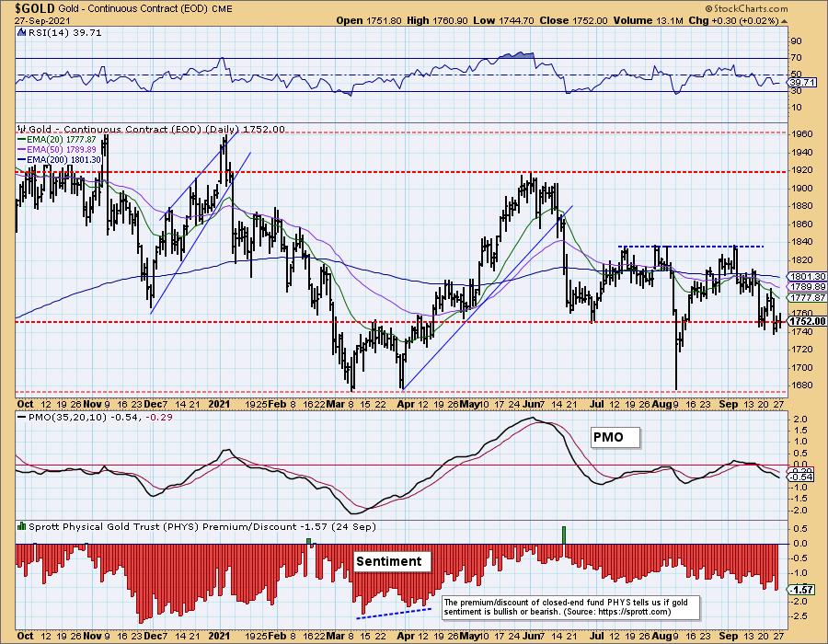The width and height of the screenshot is (828, 644).
Task: Click the 1680 label on price axis
Action: (802, 385)
